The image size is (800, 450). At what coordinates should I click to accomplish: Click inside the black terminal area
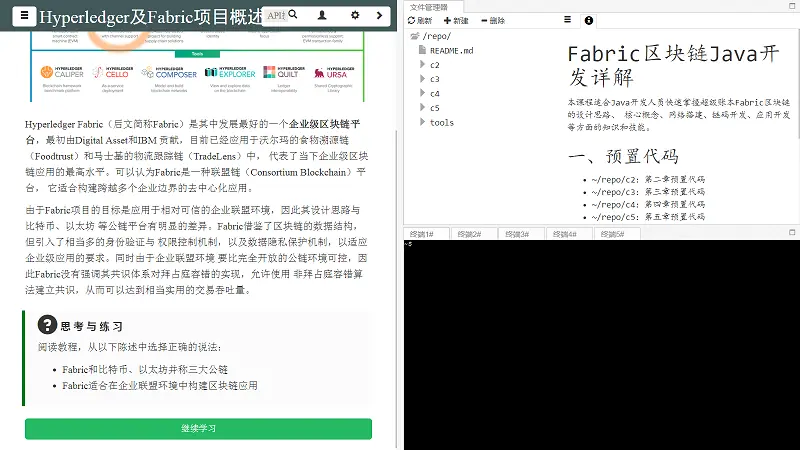(602, 344)
